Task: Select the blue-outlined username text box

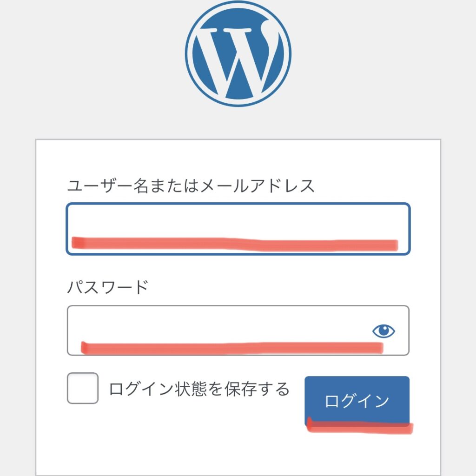Action: tap(238, 229)
